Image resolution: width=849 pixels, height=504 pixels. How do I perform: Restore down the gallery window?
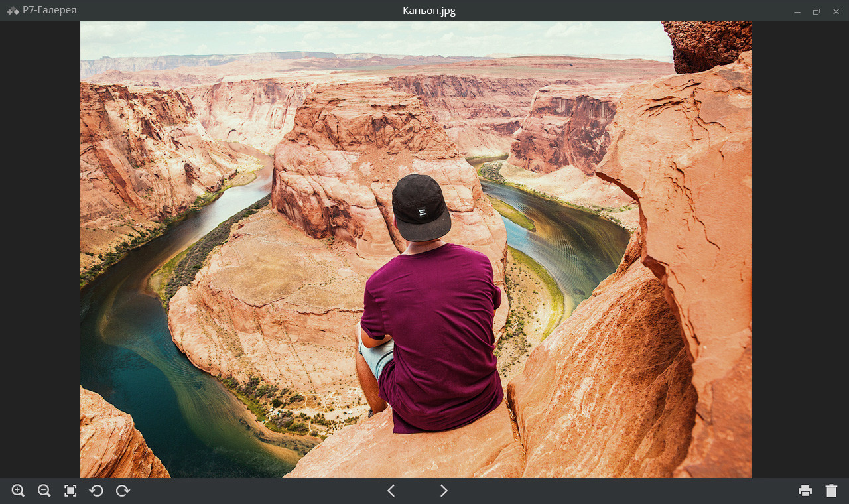816,11
